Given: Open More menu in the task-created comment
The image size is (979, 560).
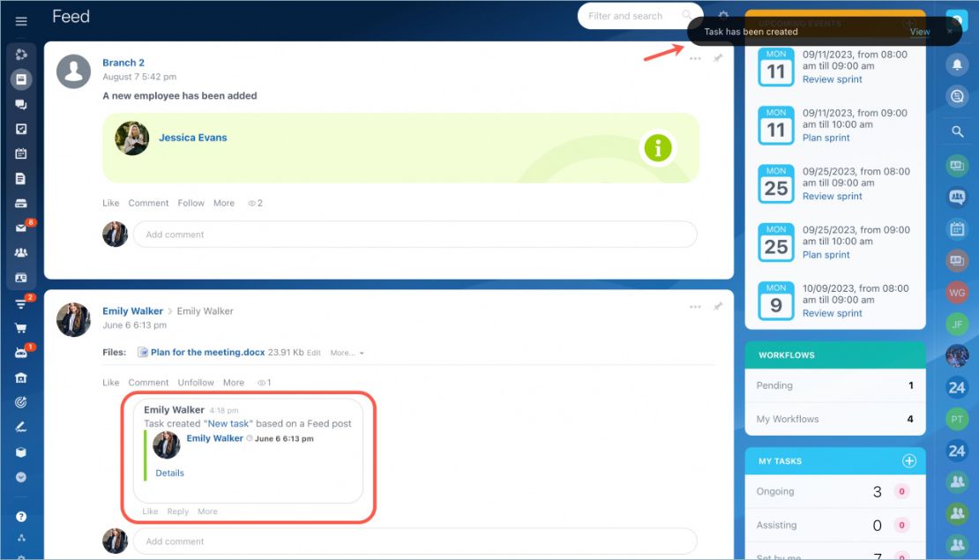Looking at the screenshot, I should 207,511.
